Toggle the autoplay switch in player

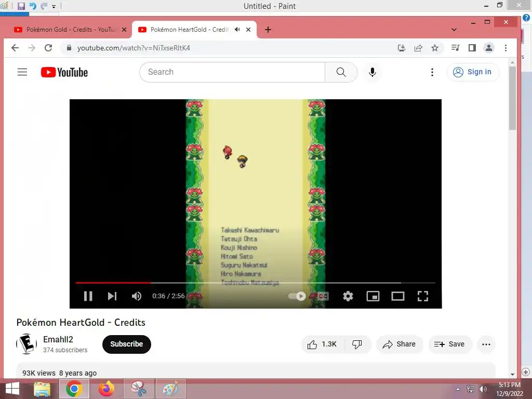tap(297, 296)
